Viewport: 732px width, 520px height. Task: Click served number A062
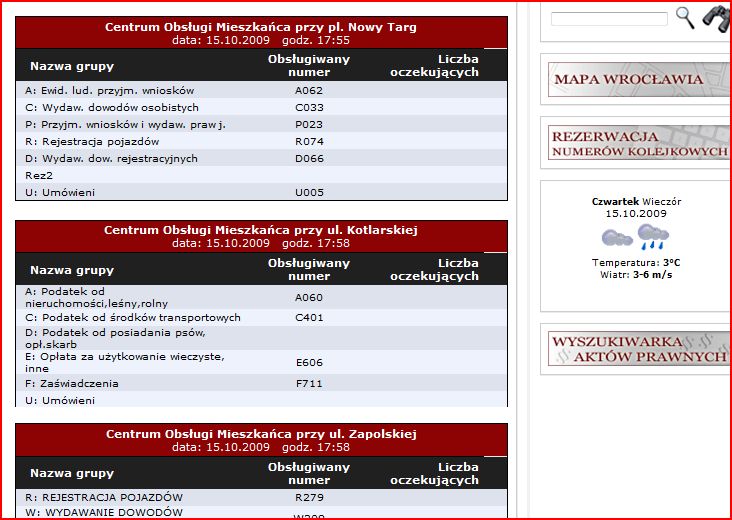point(309,91)
